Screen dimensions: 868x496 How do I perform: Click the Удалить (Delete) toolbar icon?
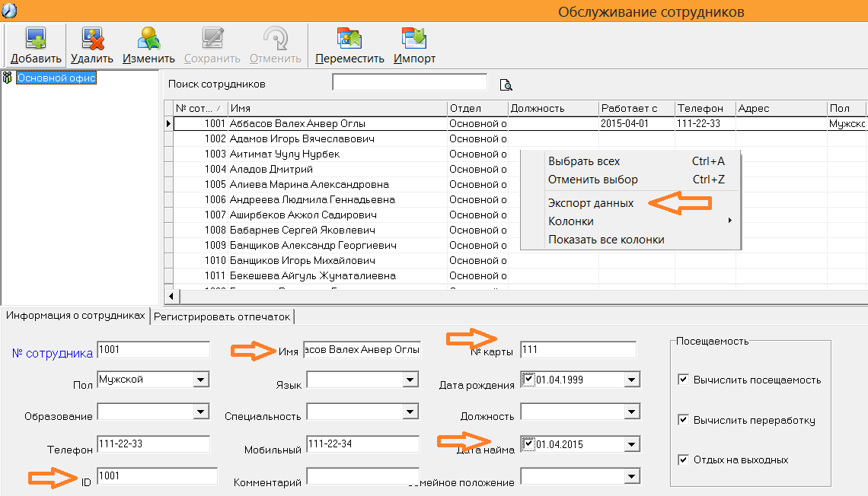click(92, 38)
